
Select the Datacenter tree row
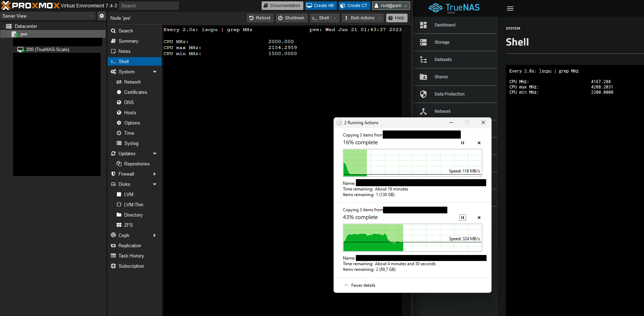[x=53, y=26]
